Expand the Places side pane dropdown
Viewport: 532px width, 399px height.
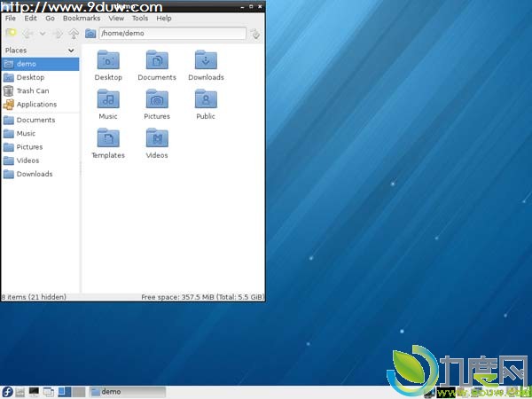[x=71, y=51]
